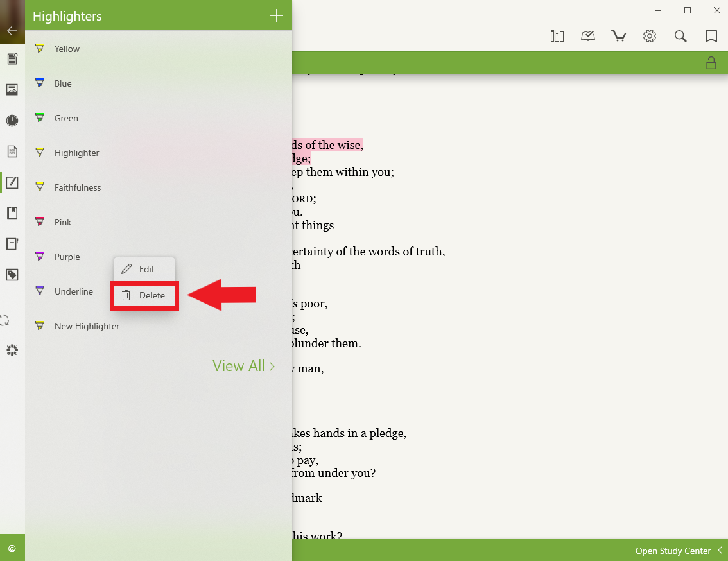Choose Delete from context menu
The image size is (728, 561).
pyautogui.click(x=144, y=295)
